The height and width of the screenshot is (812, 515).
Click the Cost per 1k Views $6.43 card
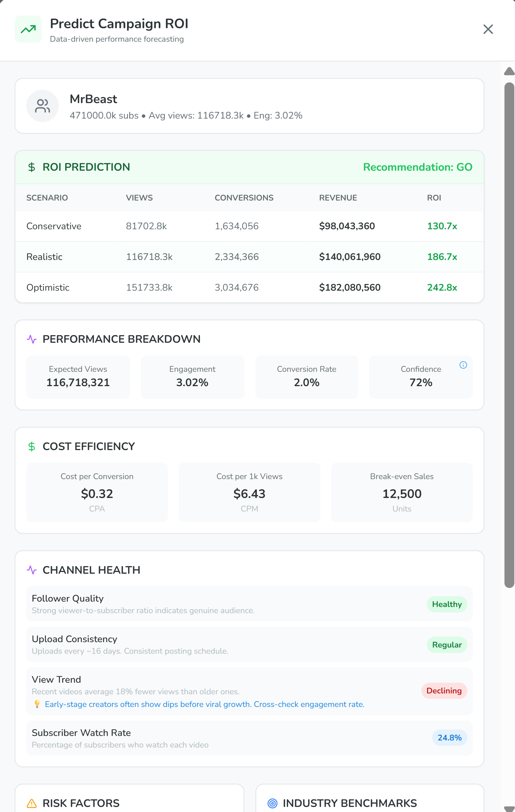pos(249,492)
